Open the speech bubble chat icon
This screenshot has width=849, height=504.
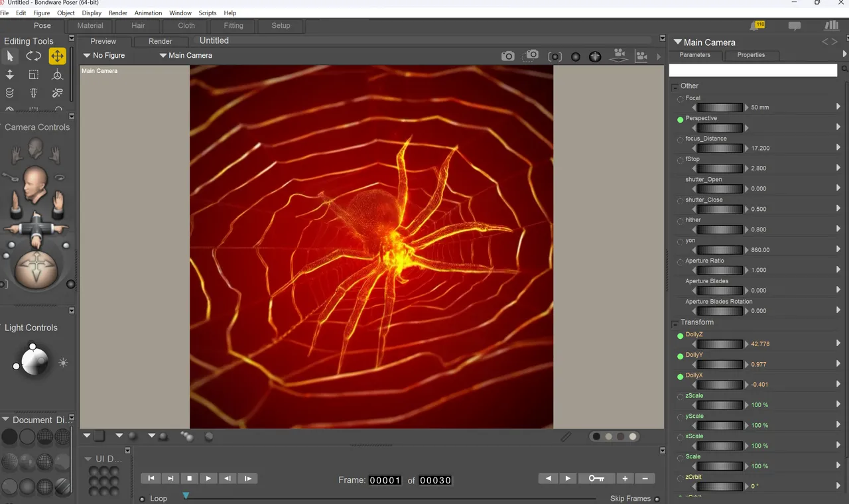coord(794,26)
